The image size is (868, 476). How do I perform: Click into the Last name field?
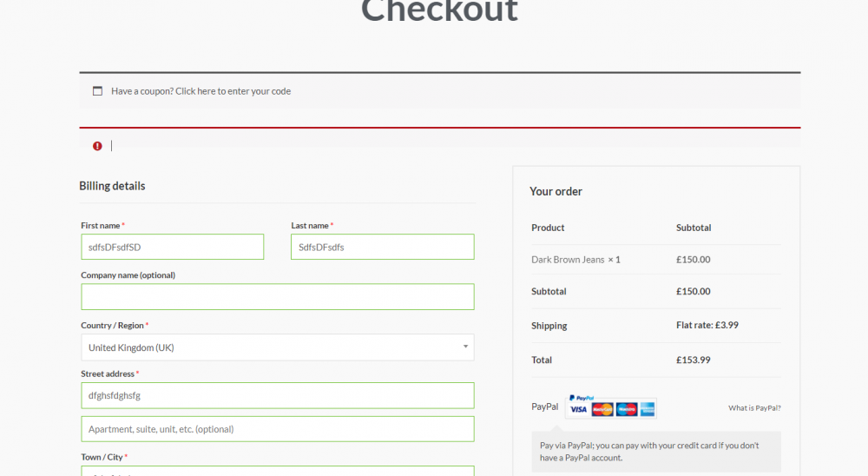[x=382, y=247]
